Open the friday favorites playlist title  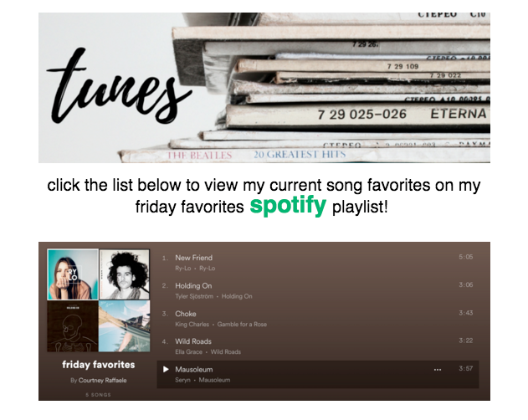99,365
